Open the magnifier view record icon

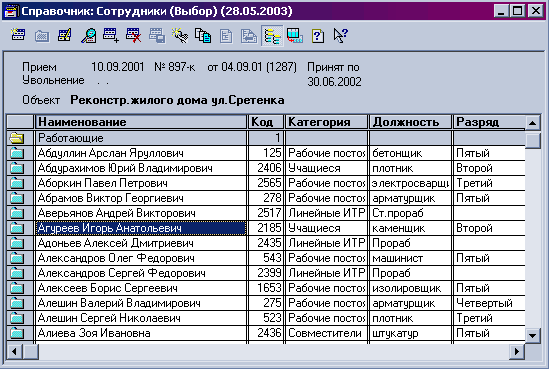tap(88, 35)
